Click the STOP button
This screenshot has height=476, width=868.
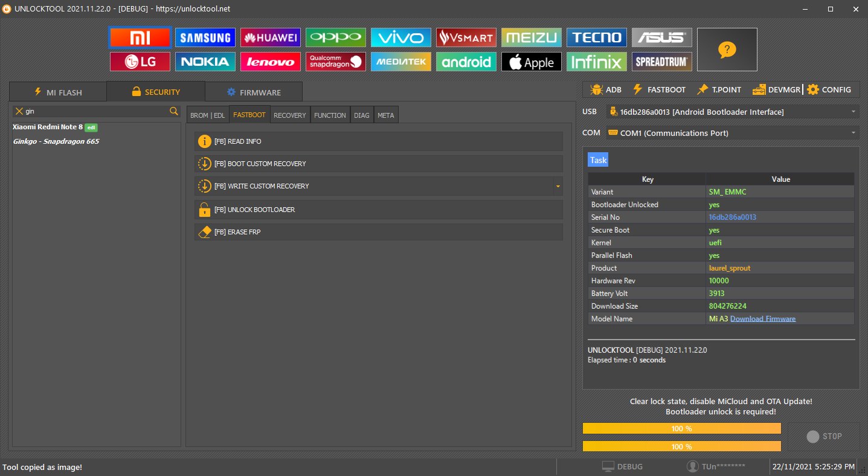point(824,436)
